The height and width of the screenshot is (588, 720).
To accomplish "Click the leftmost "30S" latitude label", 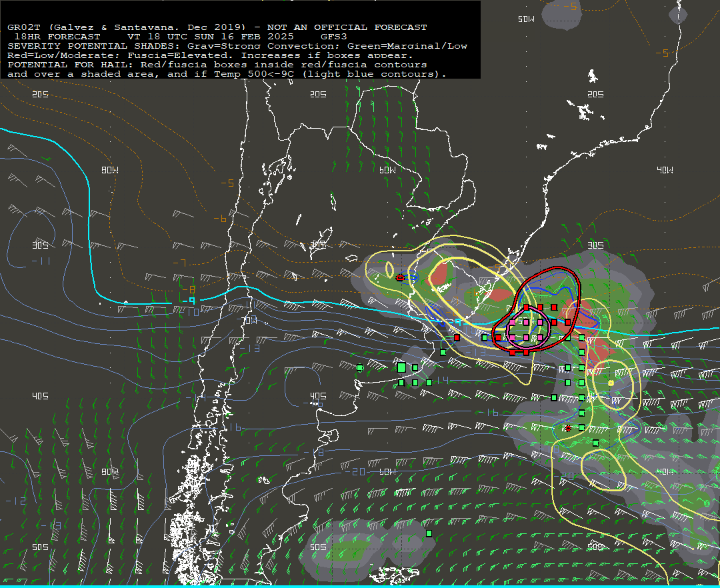I will [x=40, y=245].
